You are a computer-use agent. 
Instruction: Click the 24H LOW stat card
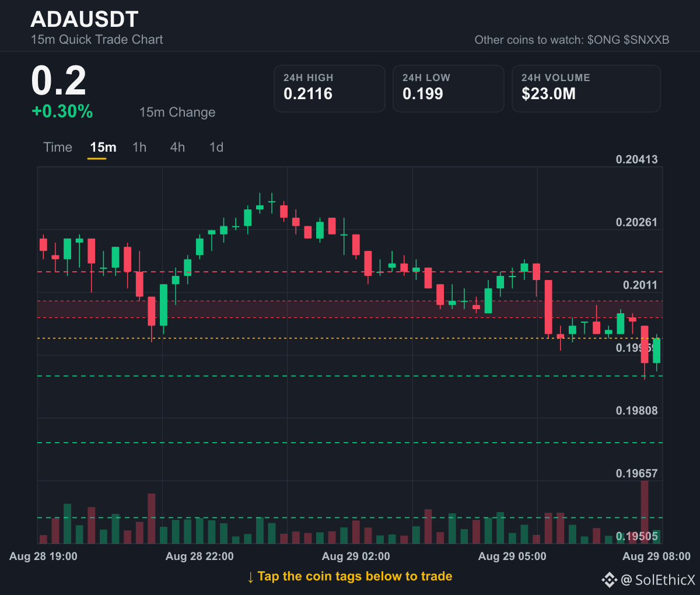pos(449,89)
